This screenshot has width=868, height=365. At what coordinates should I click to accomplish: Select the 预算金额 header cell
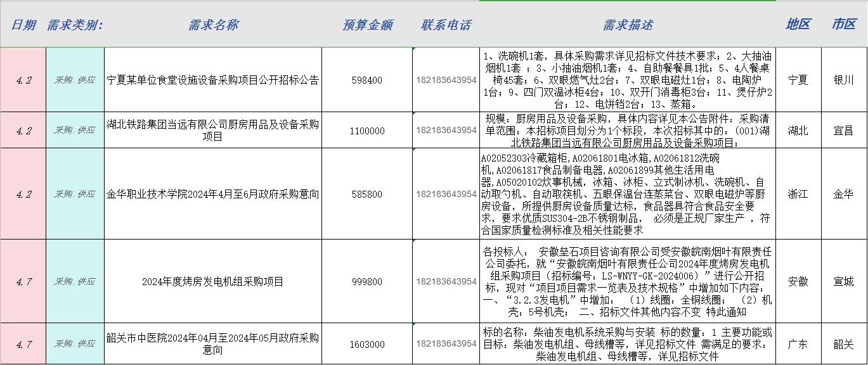367,25
